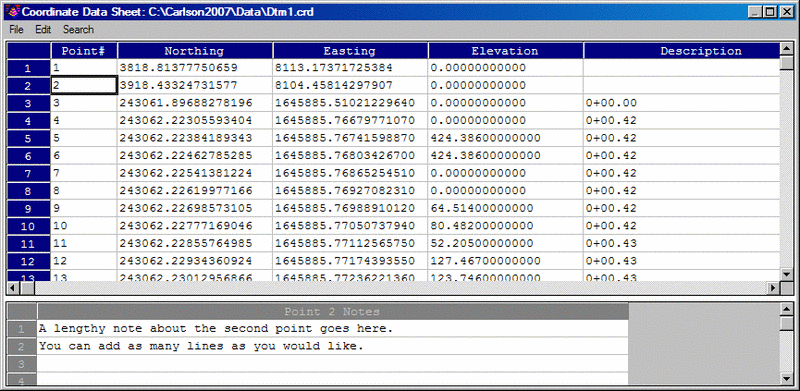Click Elevation value 424.38600000000 in row 6
The image size is (800, 391).
click(505, 156)
